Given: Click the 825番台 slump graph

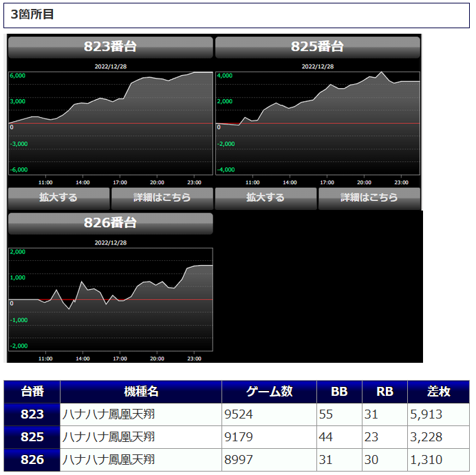Looking at the screenshot, I should click(x=318, y=123).
